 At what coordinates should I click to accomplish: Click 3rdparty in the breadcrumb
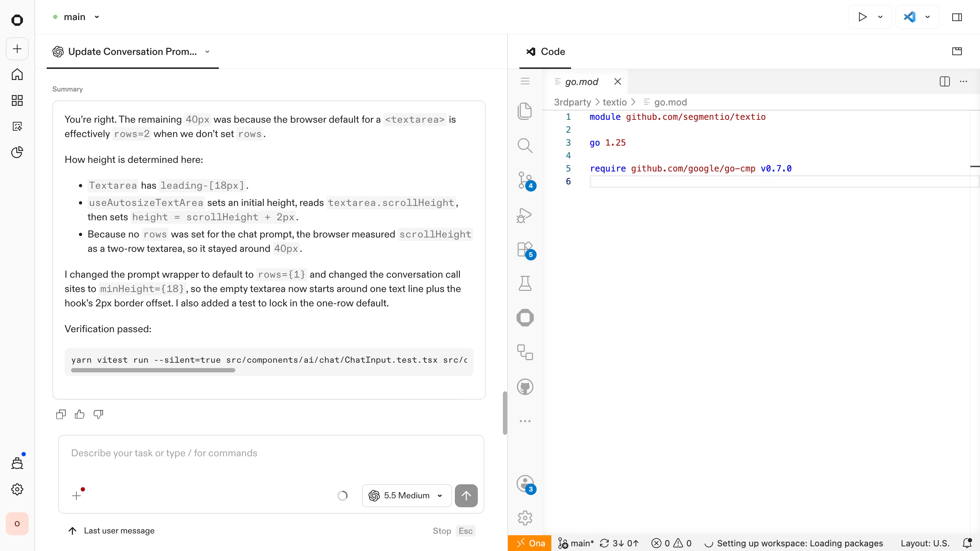point(572,102)
